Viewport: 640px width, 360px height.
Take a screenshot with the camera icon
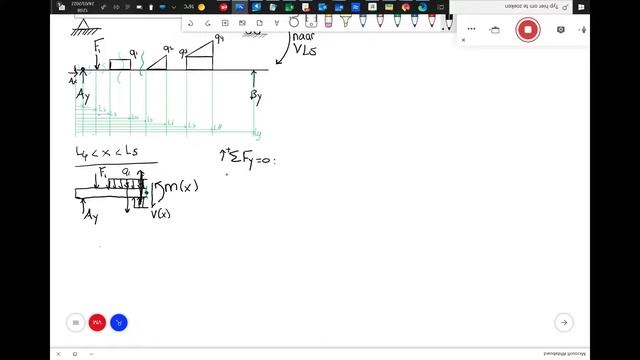click(x=561, y=29)
